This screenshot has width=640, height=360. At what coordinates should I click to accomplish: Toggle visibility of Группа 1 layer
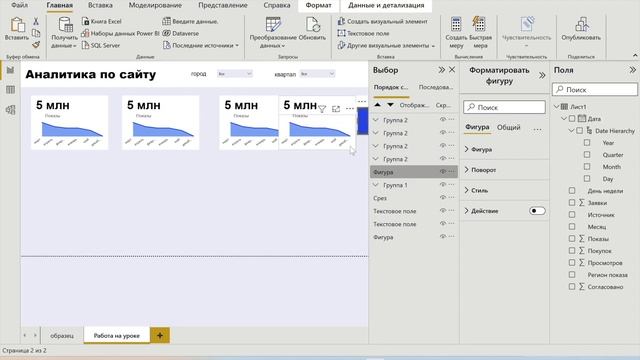[442, 185]
